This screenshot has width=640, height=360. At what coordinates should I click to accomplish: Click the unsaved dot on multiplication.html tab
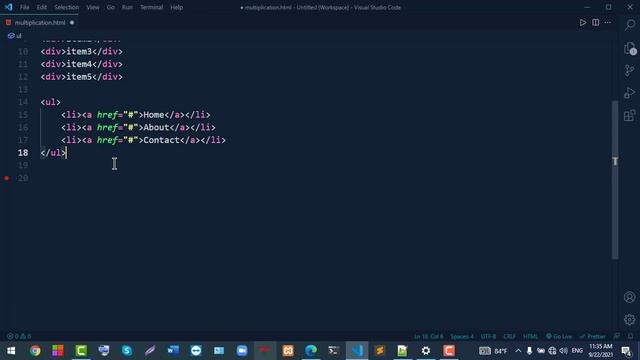72,22
